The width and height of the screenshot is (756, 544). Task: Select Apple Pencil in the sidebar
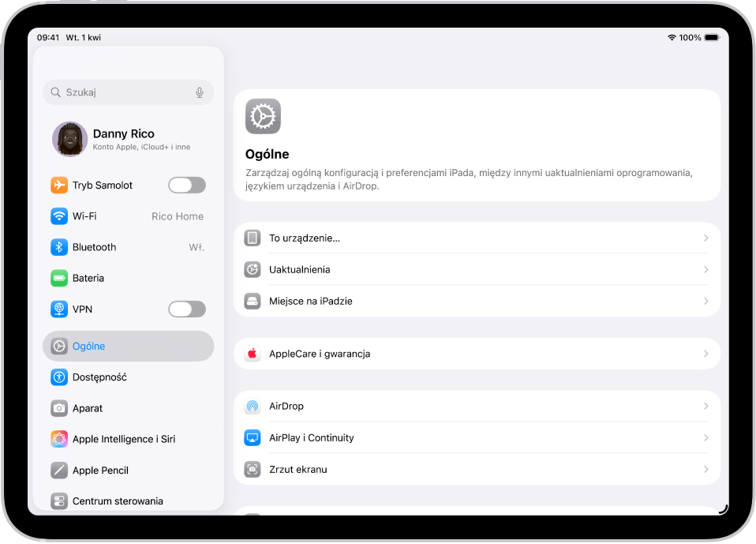[x=129, y=471]
